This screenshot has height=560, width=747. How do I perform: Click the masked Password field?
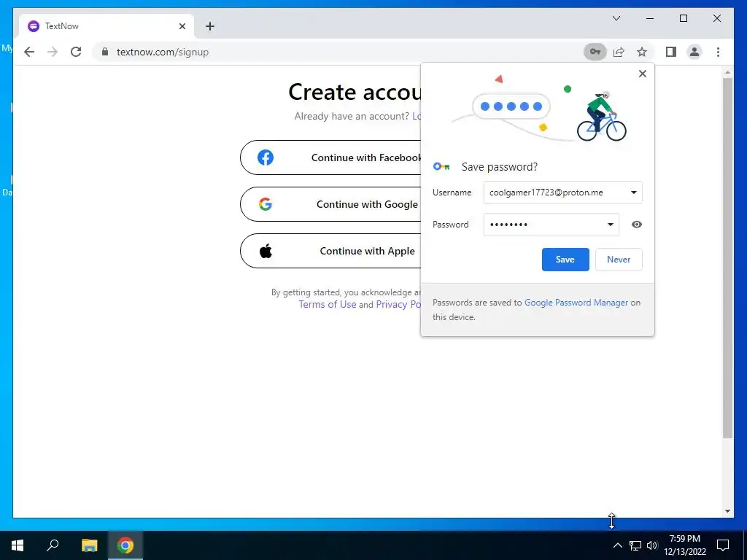click(551, 225)
